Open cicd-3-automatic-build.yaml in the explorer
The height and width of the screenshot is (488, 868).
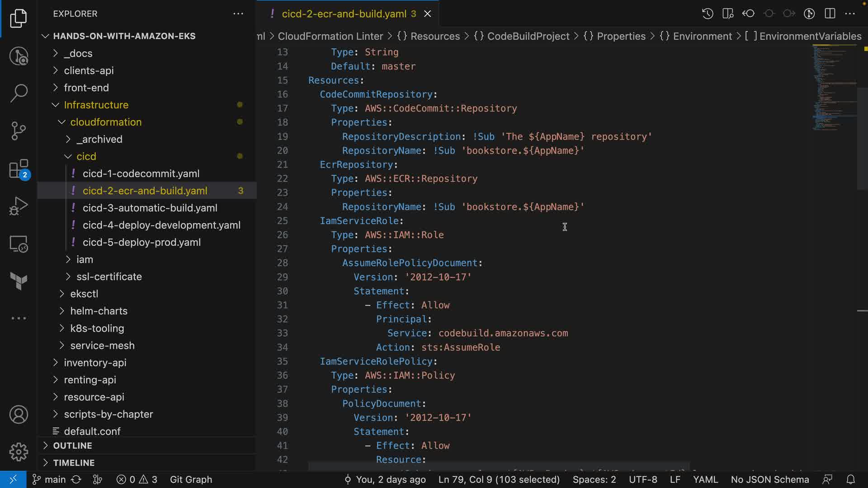pos(150,208)
